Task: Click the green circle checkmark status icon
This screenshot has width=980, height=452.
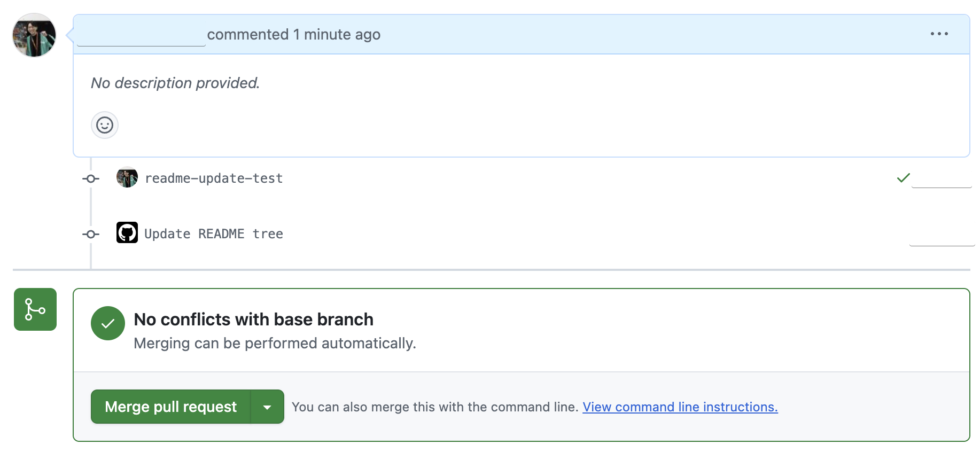Action: tap(108, 323)
